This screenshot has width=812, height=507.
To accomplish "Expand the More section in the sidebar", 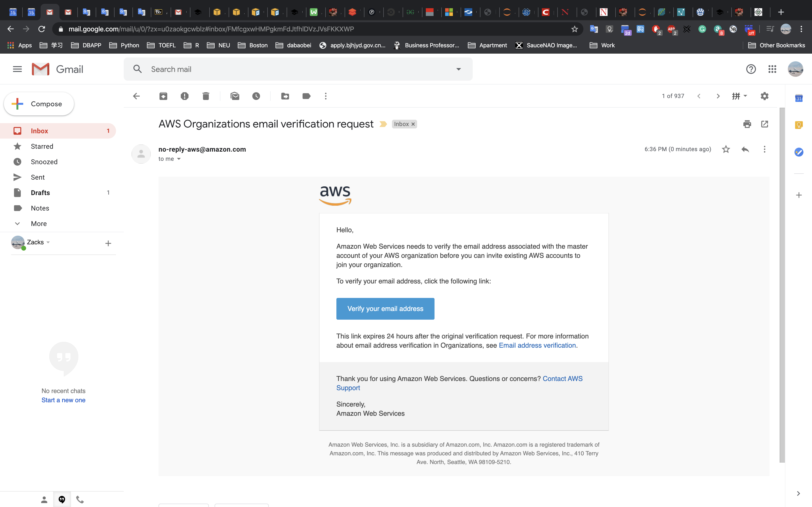I will click(x=39, y=224).
